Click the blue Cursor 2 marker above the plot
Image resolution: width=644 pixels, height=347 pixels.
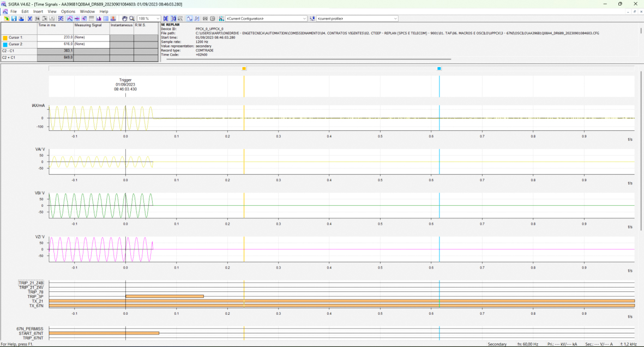click(x=439, y=69)
